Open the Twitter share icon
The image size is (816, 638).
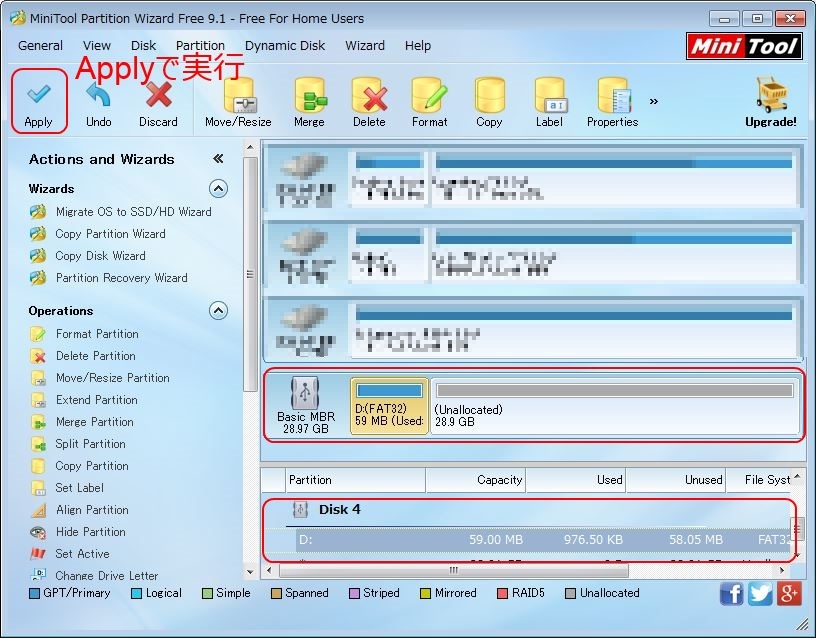coord(760,593)
